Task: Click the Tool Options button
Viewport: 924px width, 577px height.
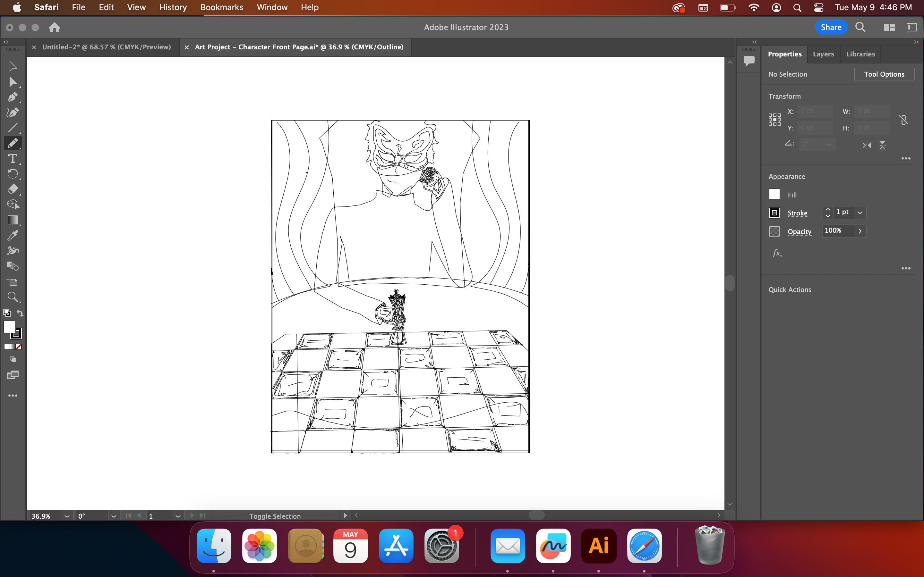Action: (884, 74)
